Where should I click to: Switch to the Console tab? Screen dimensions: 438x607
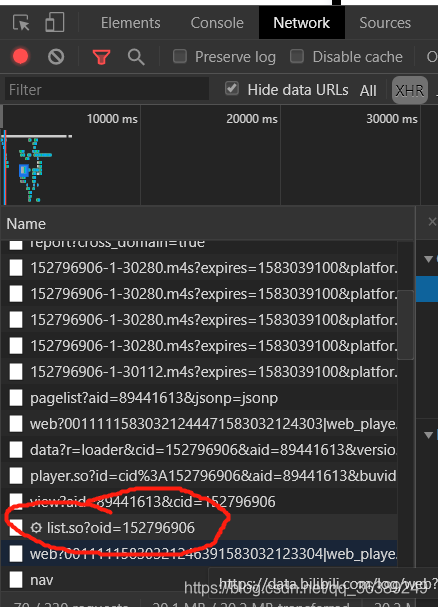[217, 23]
